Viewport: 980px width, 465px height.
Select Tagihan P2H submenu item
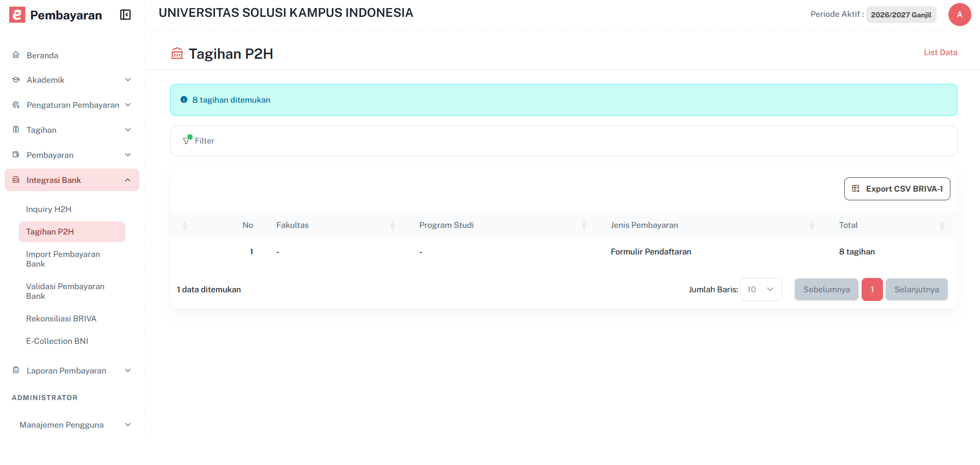(x=72, y=231)
